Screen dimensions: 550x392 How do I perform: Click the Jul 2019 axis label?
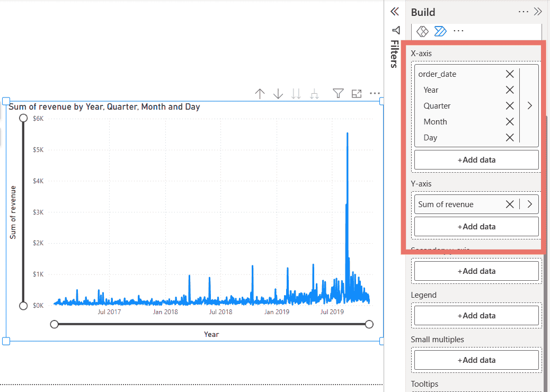[332, 311]
